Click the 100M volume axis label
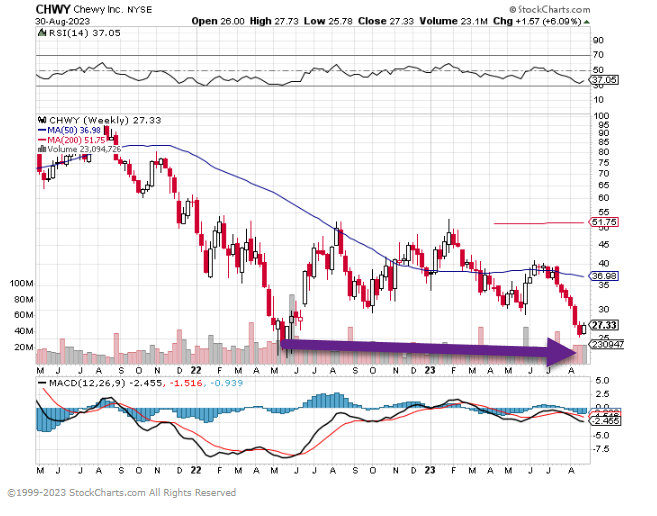 [x=21, y=284]
